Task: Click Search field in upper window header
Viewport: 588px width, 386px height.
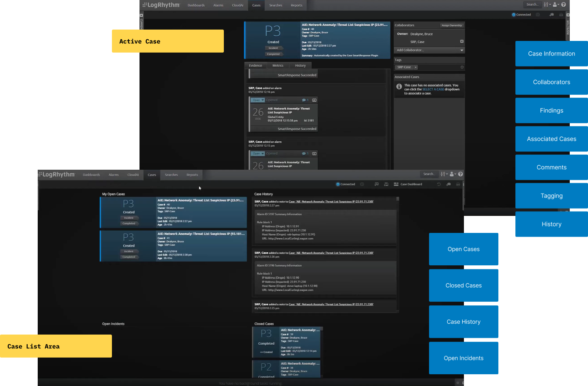Action: coord(532,4)
